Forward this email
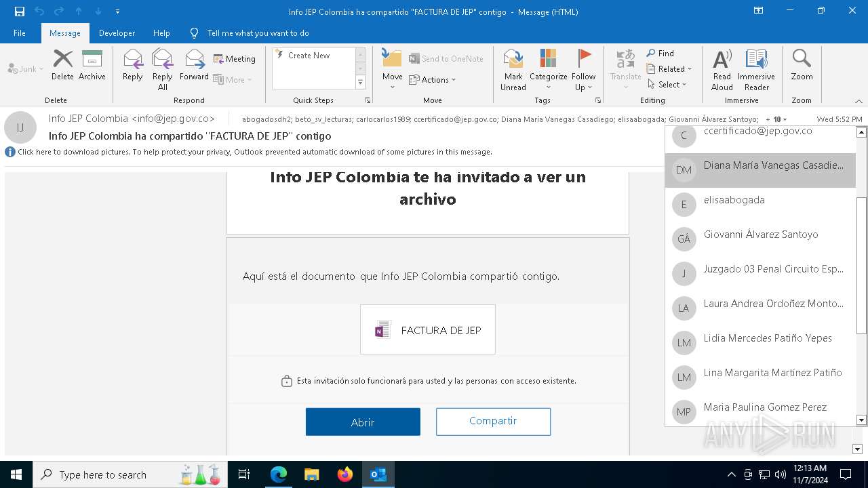868x488 pixels. click(x=194, y=66)
